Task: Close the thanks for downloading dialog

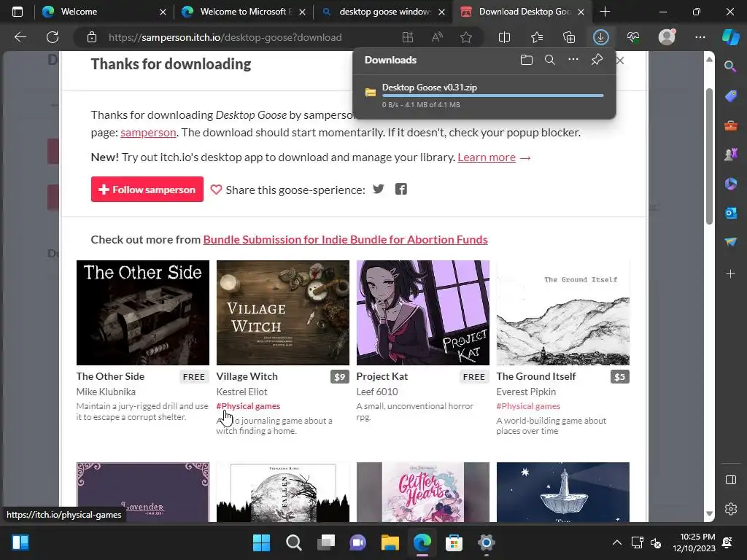Action: pos(620,61)
